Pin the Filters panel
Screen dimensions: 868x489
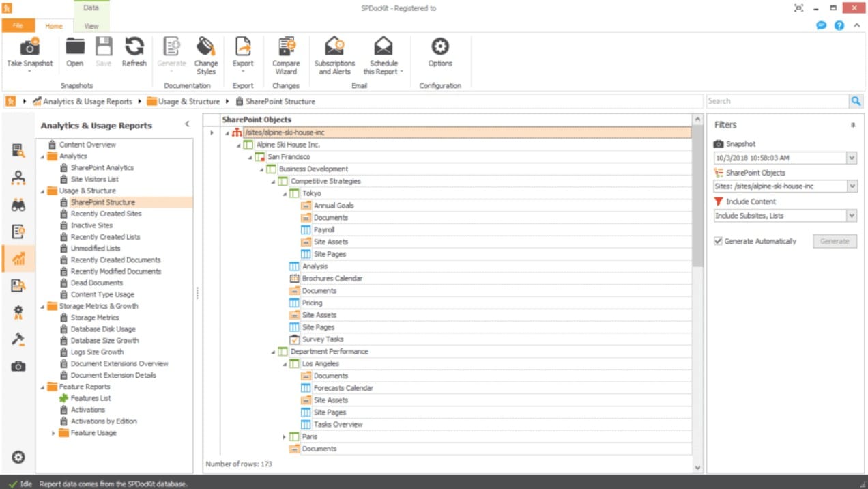pos(853,126)
